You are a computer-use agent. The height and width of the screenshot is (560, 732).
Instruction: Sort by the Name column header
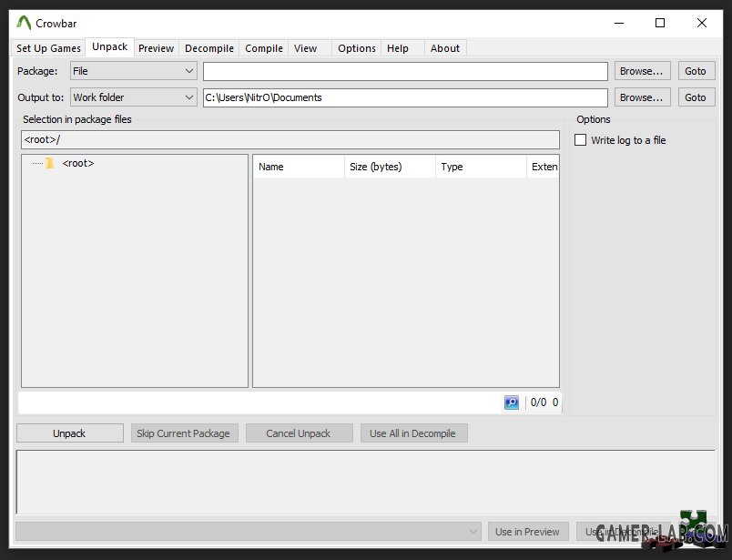(x=299, y=167)
